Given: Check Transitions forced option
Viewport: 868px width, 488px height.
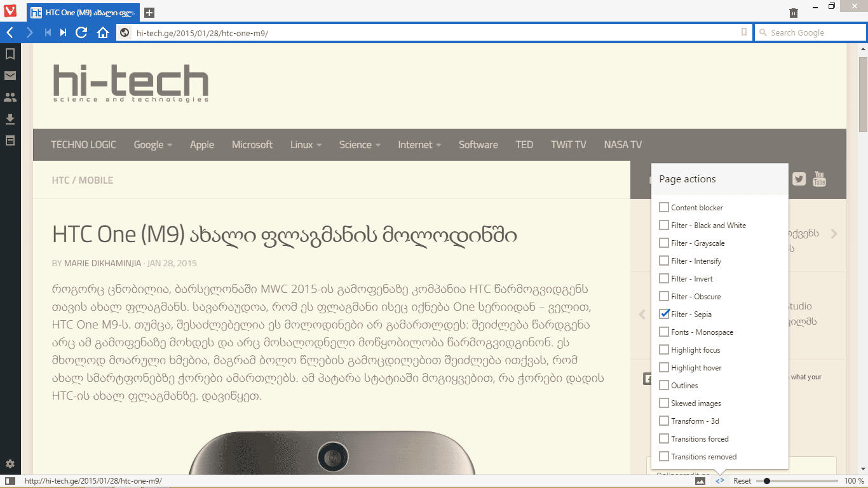Looking at the screenshot, I should pyautogui.click(x=664, y=438).
